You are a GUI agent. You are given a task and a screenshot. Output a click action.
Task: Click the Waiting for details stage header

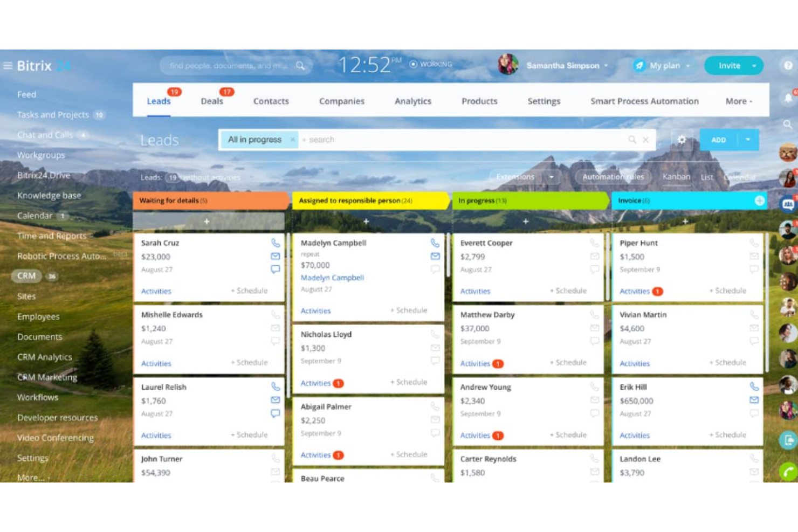(210, 201)
